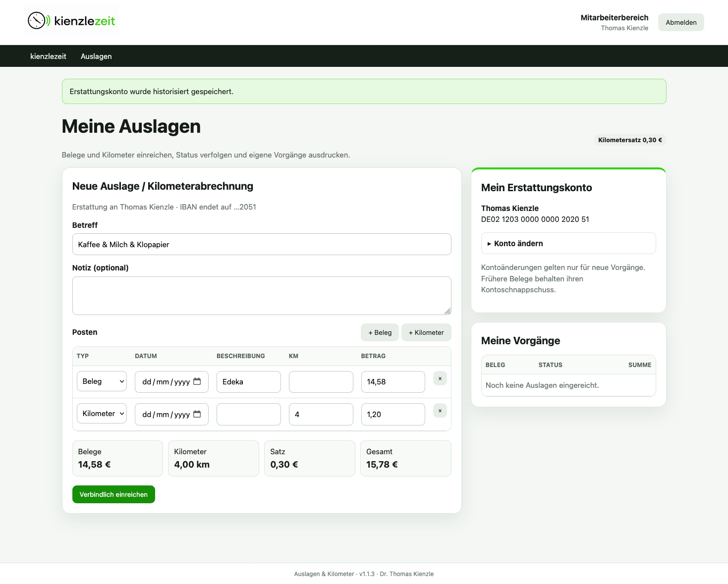Click the Kilometersatz 0,30 € badge
This screenshot has width=728, height=584.
pyautogui.click(x=630, y=140)
